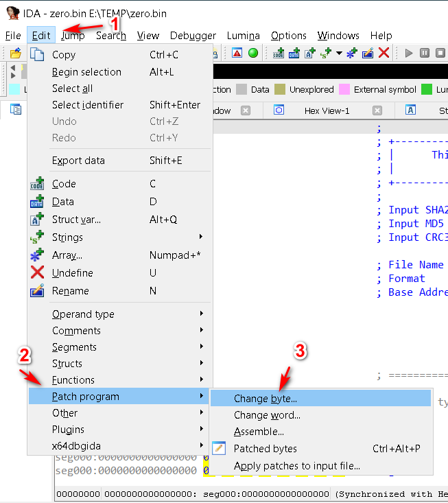Click the Data legend color swatch

tap(241, 89)
